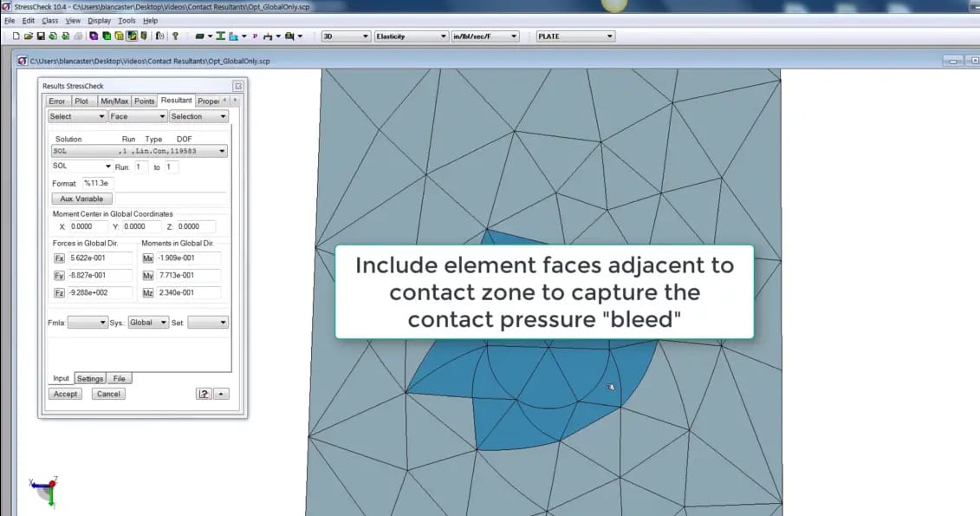Open an existing model file
This screenshot has width=980, height=516.
27,36
